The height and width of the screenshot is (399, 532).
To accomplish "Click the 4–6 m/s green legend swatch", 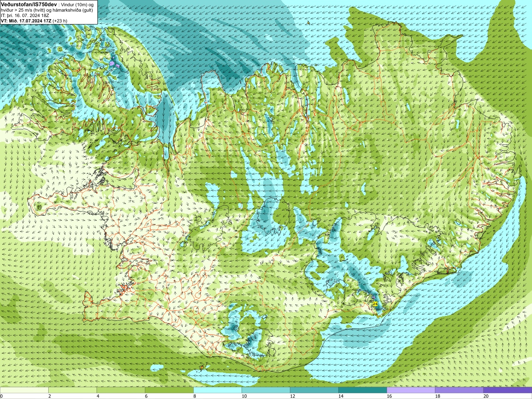I will (x=121, y=390).
